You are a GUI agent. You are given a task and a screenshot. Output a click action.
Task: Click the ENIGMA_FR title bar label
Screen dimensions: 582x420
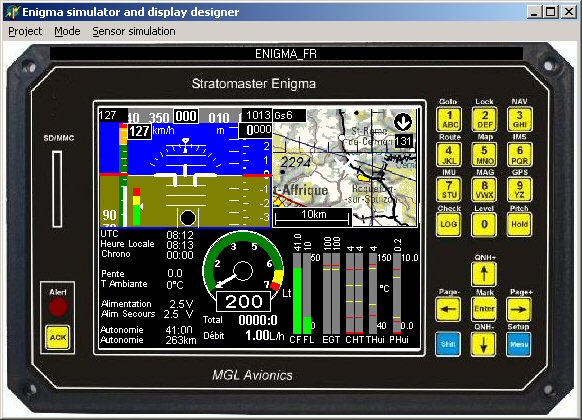click(x=286, y=54)
